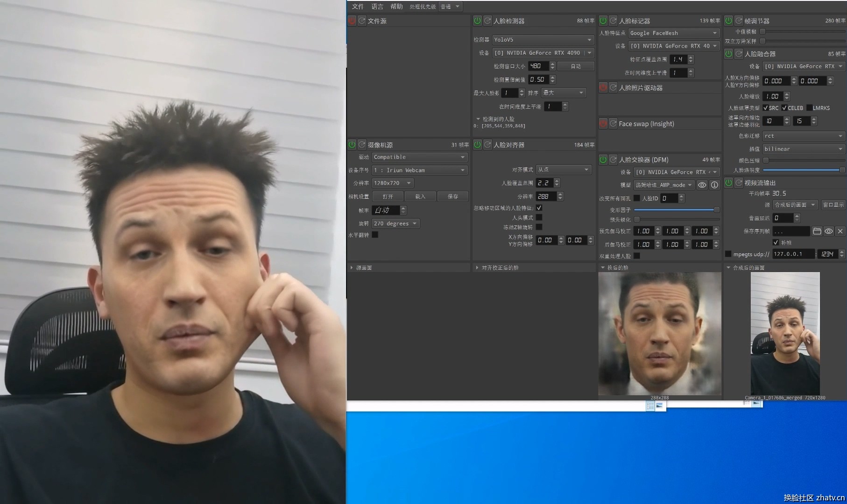Open the 270 degrees rotation dropdown
The width and height of the screenshot is (847, 504).
(395, 224)
